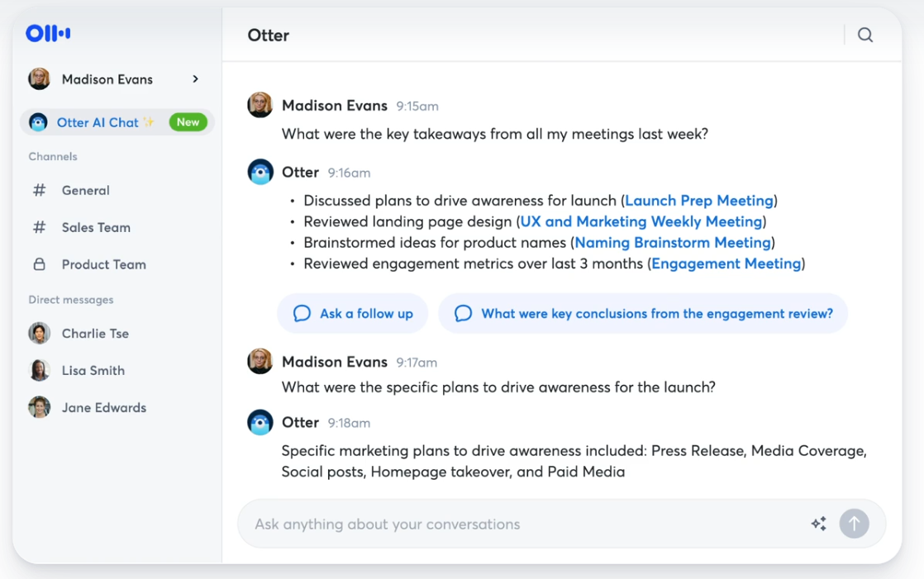Click the 9:17am timestamp
Image resolution: width=924 pixels, height=579 pixels.
pyautogui.click(x=417, y=363)
